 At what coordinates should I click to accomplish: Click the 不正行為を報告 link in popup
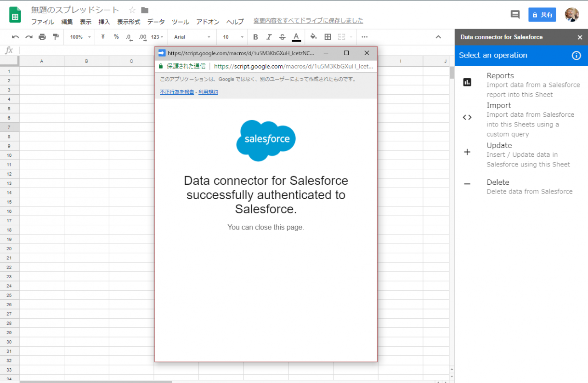[177, 92]
